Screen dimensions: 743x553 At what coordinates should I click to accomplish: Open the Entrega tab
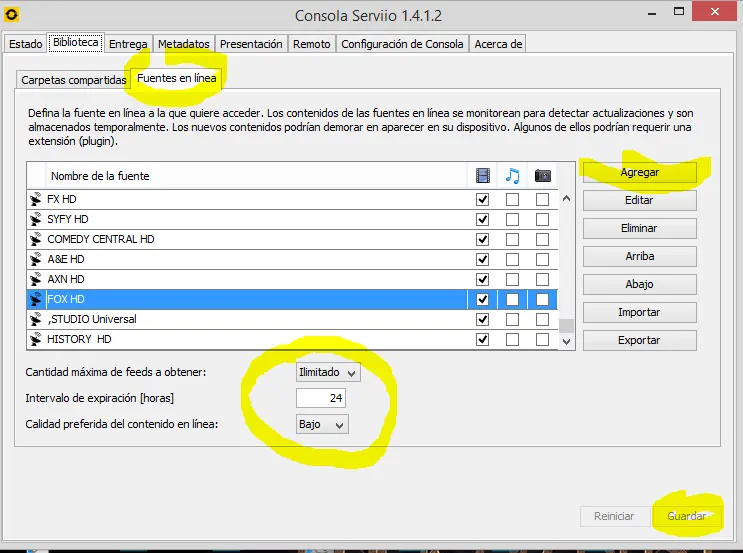[x=128, y=44]
